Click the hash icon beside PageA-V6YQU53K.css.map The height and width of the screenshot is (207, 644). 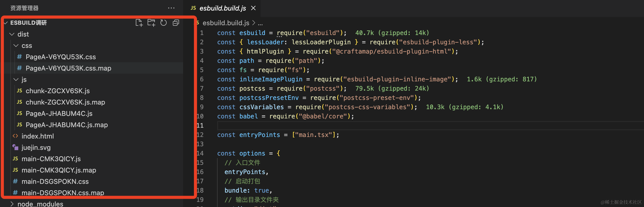tap(20, 68)
